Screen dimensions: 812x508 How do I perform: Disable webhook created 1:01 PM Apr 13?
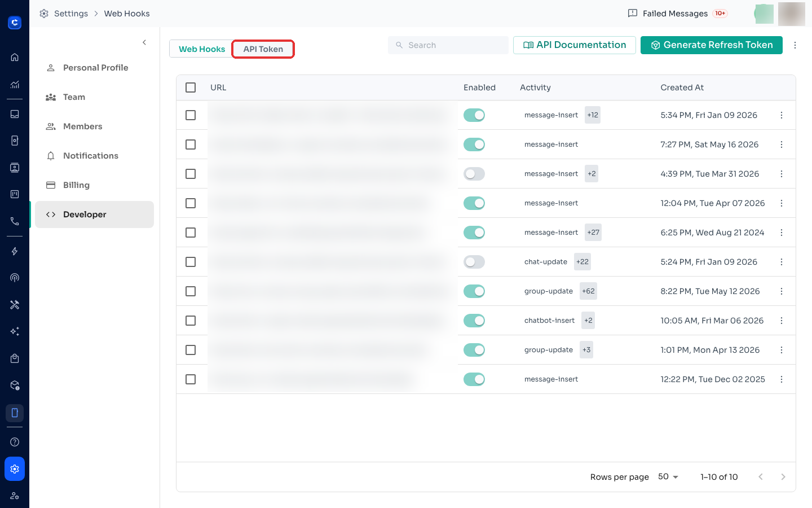[x=474, y=350]
